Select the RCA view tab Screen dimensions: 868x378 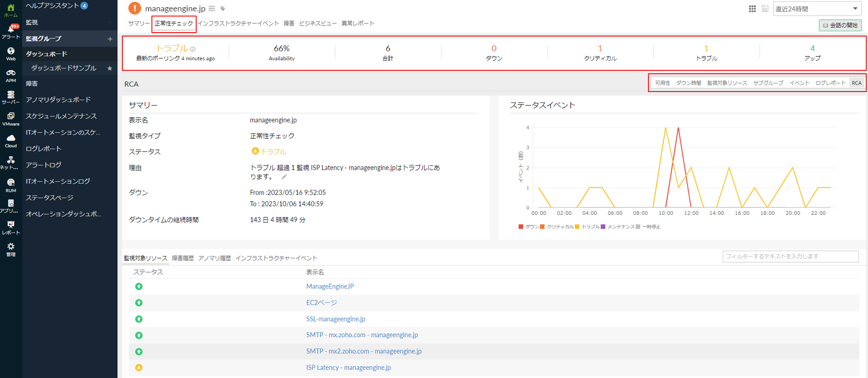(857, 83)
